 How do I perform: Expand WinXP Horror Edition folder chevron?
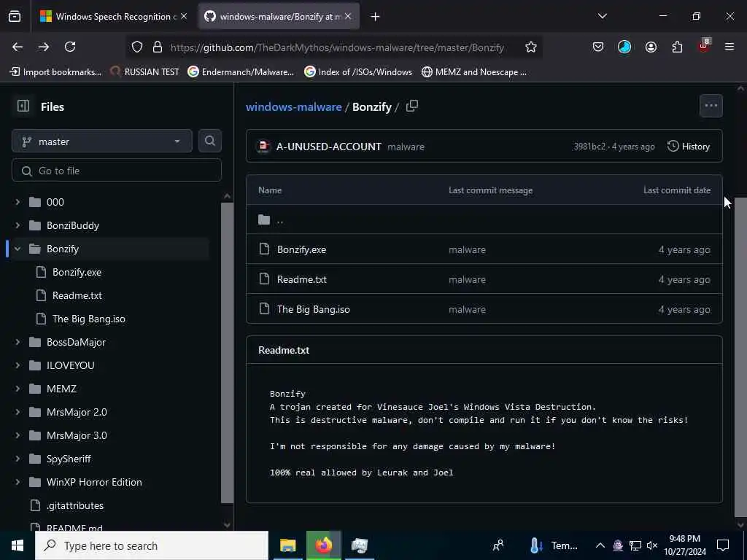18,482
